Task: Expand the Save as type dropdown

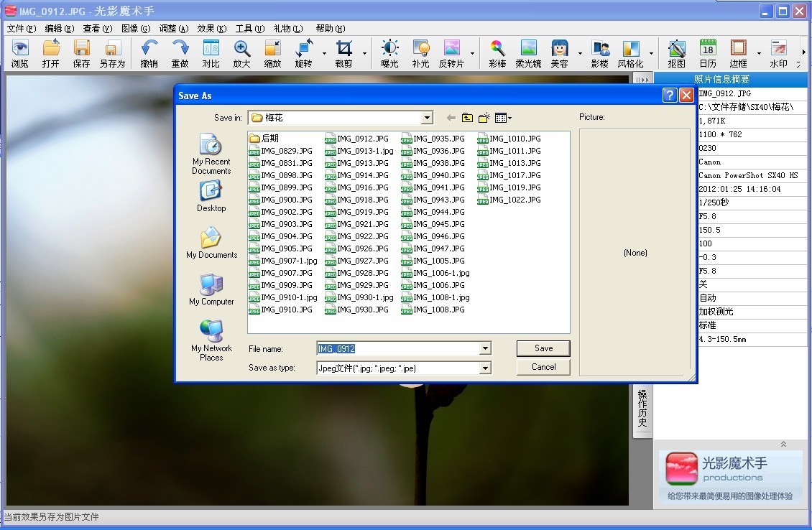Action: (x=486, y=368)
